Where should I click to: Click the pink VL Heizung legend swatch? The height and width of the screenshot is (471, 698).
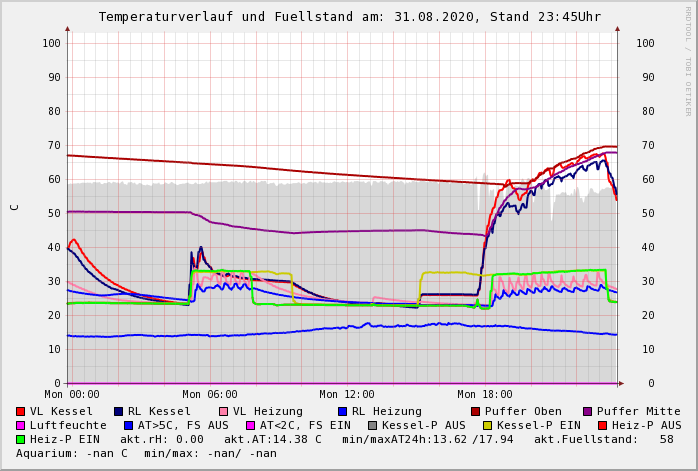[x=223, y=411]
